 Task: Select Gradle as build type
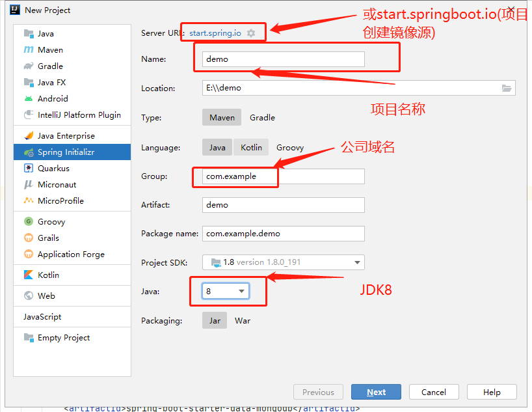click(262, 118)
